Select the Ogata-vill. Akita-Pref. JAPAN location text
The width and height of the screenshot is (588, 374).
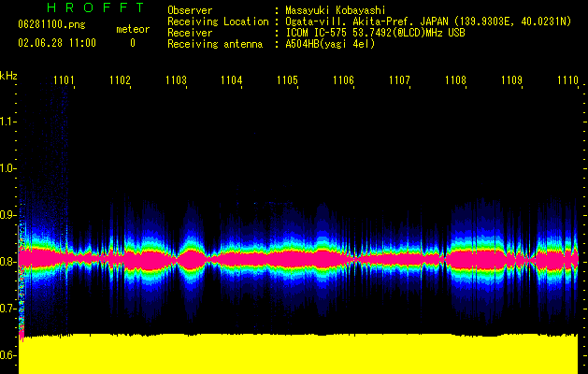(x=428, y=22)
